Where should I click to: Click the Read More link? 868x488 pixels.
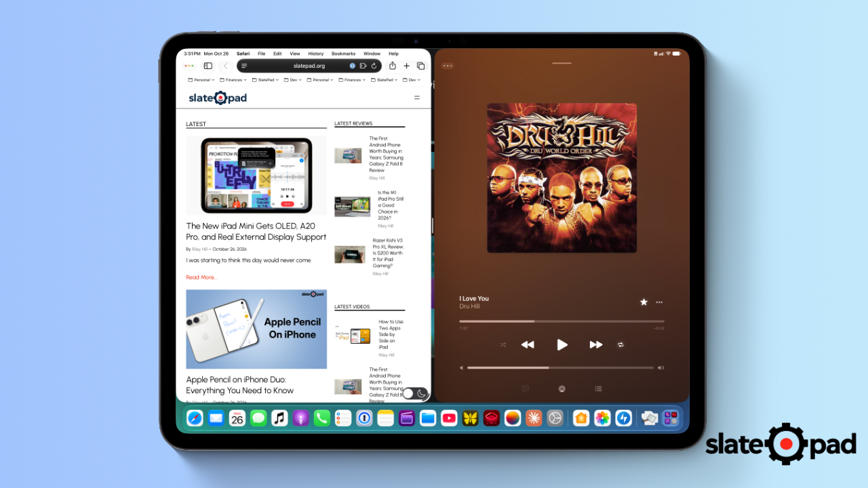pos(201,277)
